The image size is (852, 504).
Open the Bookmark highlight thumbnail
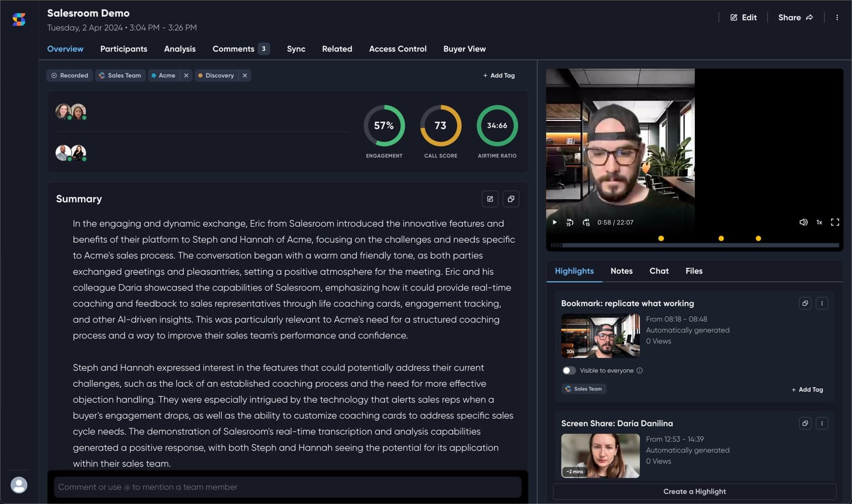pyautogui.click(x=600, y=336)
